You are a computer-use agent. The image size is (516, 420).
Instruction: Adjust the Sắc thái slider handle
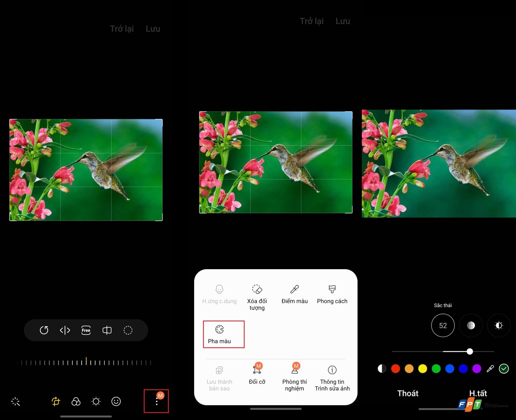click(x=470, y=351)
